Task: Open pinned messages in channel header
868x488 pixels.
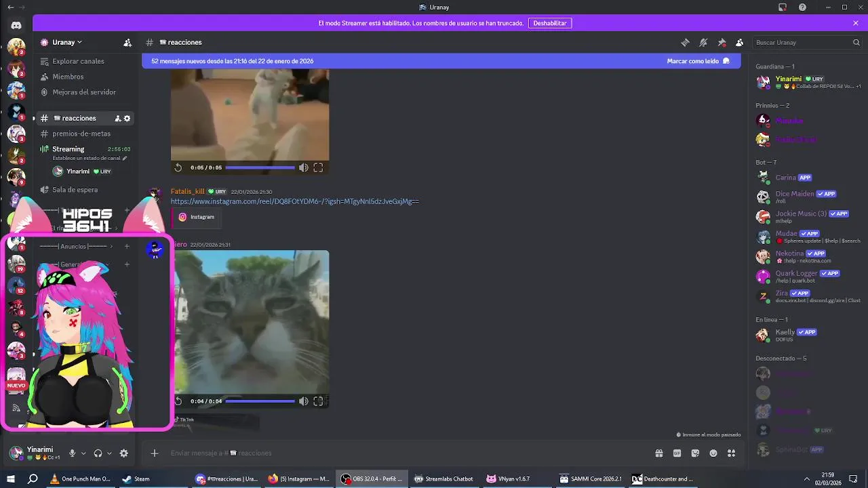Action: coord(722,42)
